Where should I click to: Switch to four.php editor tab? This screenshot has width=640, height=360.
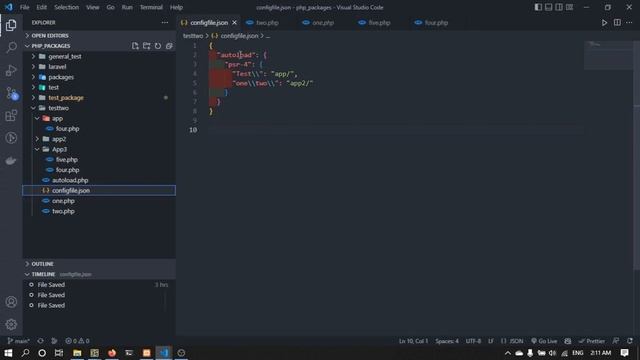[436, 23]
